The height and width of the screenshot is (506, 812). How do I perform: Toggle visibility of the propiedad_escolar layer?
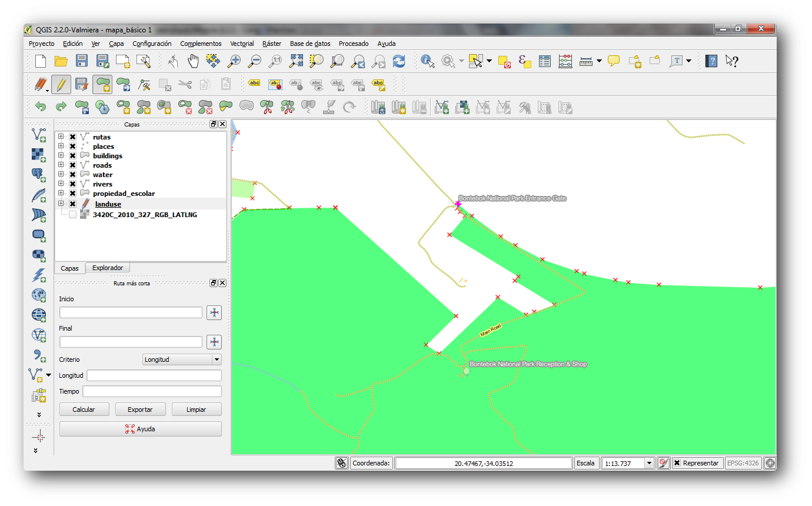[x=72, y=194]
